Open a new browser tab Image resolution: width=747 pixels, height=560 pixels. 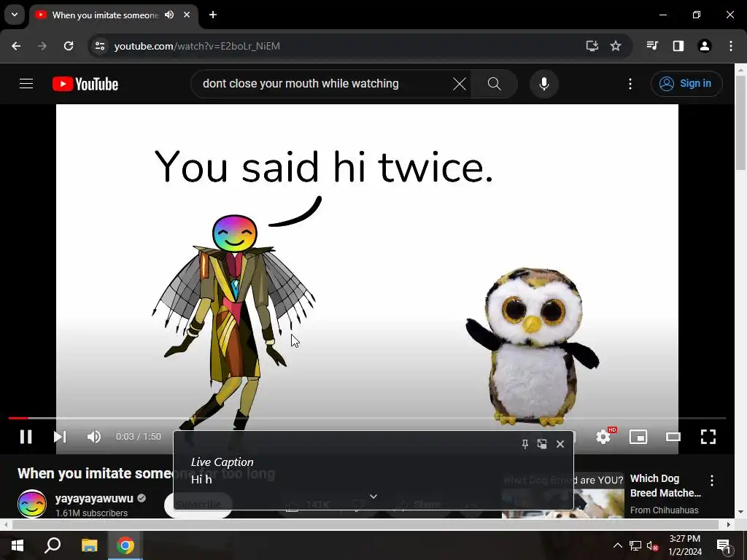click(x=213, y=15)
